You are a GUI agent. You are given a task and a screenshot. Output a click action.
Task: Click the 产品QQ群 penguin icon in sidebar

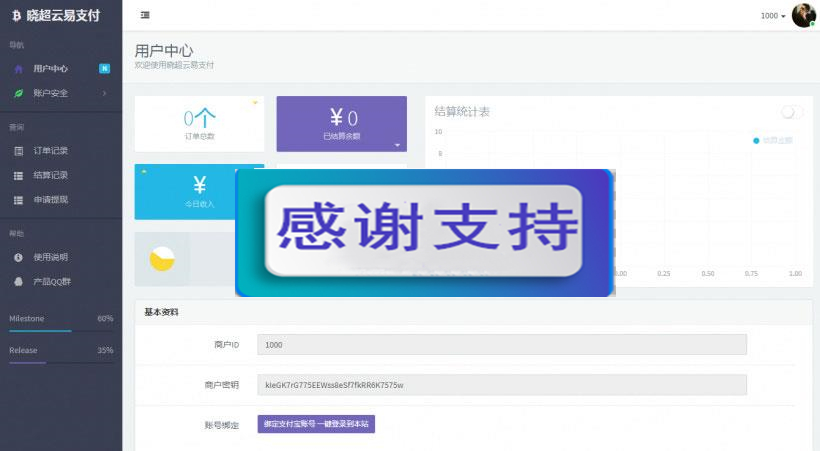18,282
